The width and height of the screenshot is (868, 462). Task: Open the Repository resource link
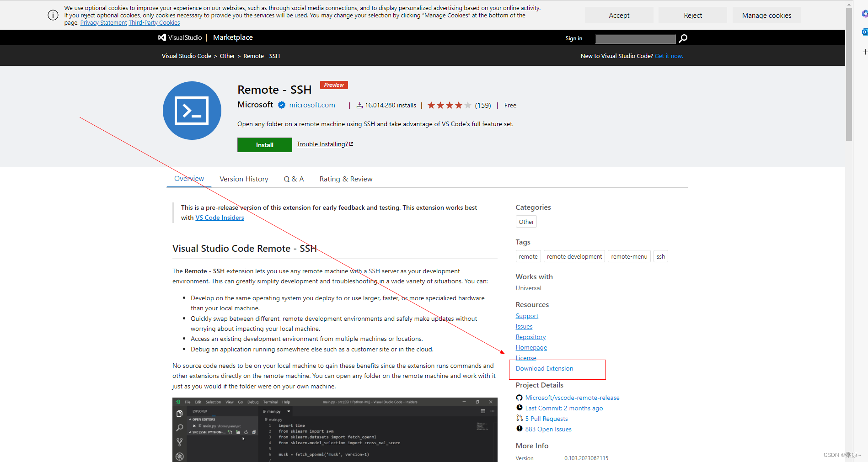[x=530, y=337]
